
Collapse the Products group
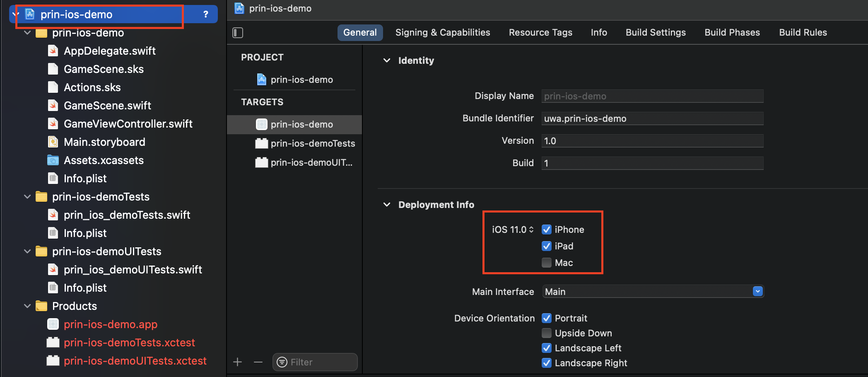tap(27, 306)
